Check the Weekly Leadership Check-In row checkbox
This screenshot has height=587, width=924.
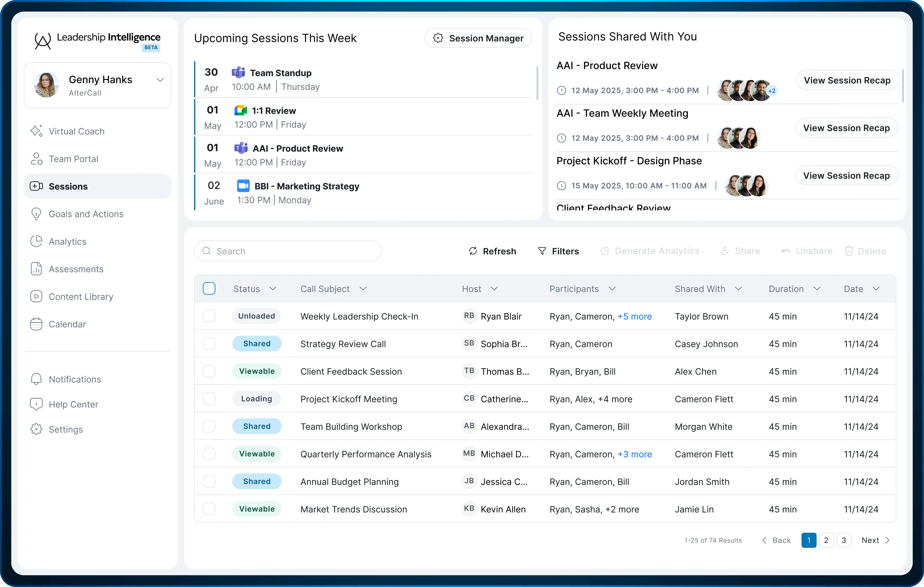[209, 316]
